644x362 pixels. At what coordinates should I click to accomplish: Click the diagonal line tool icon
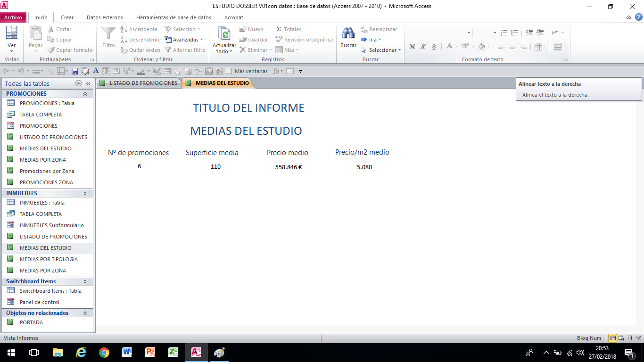50,71
